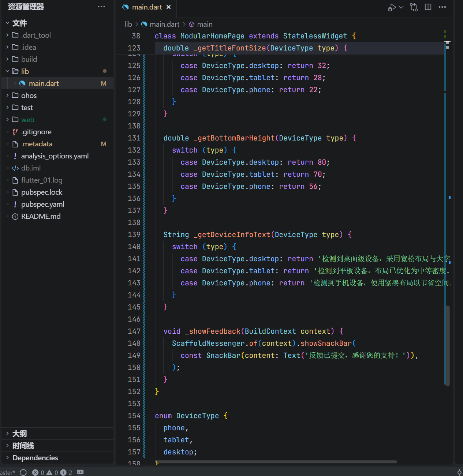This screenshot has height=476, width=463.
Task: Click the _getBottomBarHeight method name
Action: pos(234,138)
